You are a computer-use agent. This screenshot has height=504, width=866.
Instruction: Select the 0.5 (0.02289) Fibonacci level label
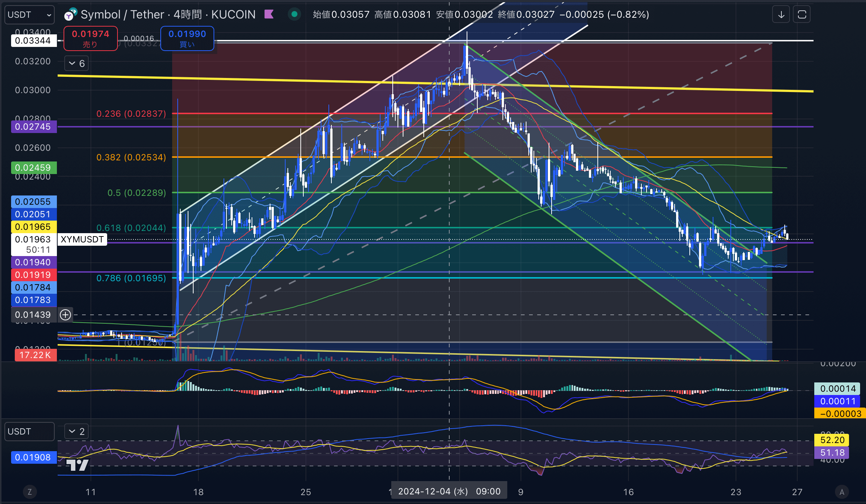point(137,193)
